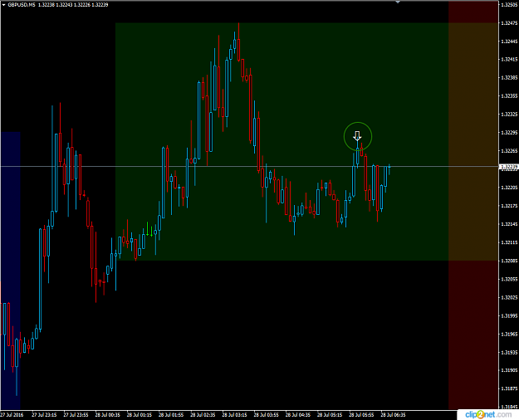Viewport: 519px width, 420px height.
Task: Click the 1.32265 price axis label
Action: tap(510, 151)
